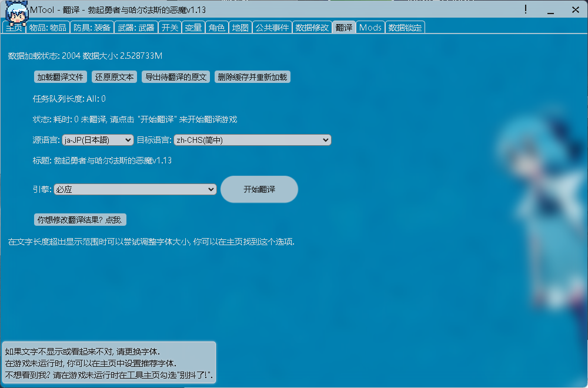Select the 开关 tab
Screen dimensions: 588x388
coord(169,27)
